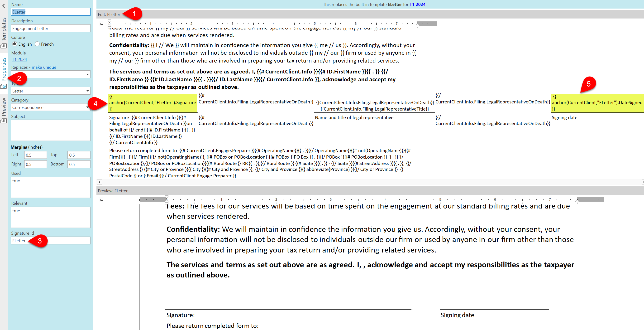Click the preview ruler right indent marker
The image size is (644, 330).
pos(577,200)
